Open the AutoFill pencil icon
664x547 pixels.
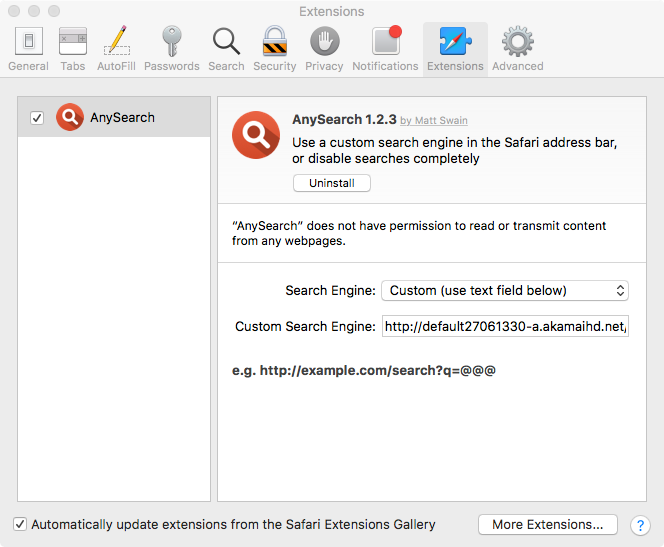pos(117,41)
